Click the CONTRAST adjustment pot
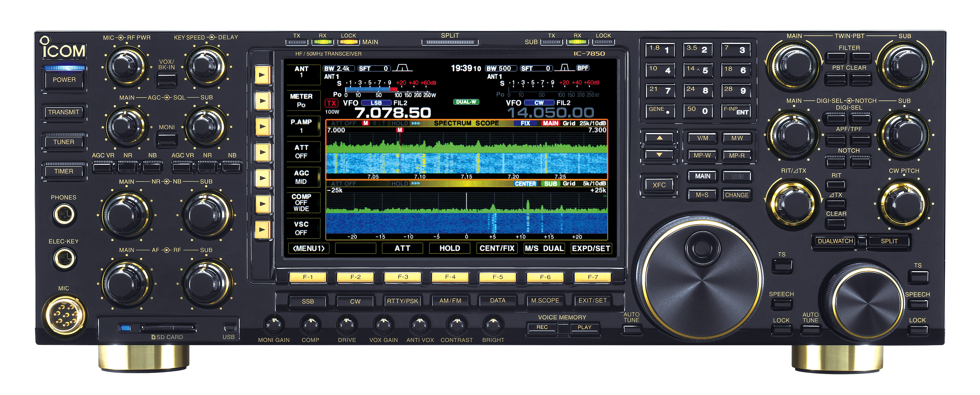 (457, 325)
